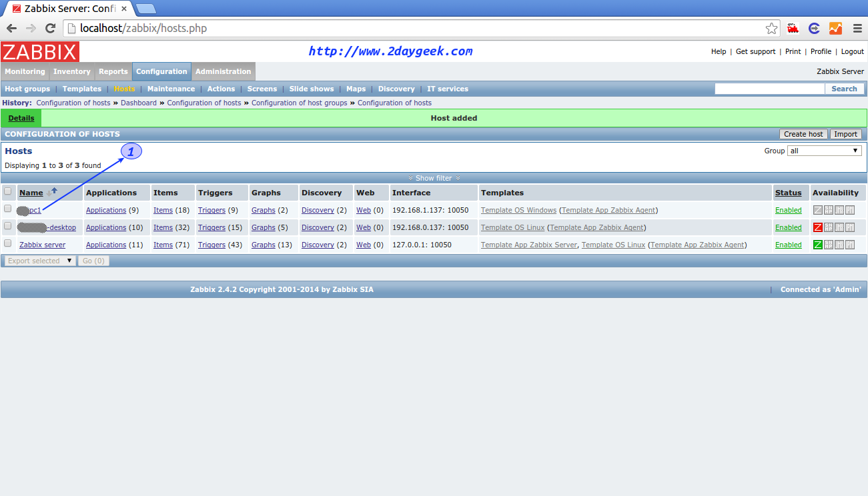Click Dashboard in the History breadcrumb
Screen dimensions: 868x496
[139, 103]
